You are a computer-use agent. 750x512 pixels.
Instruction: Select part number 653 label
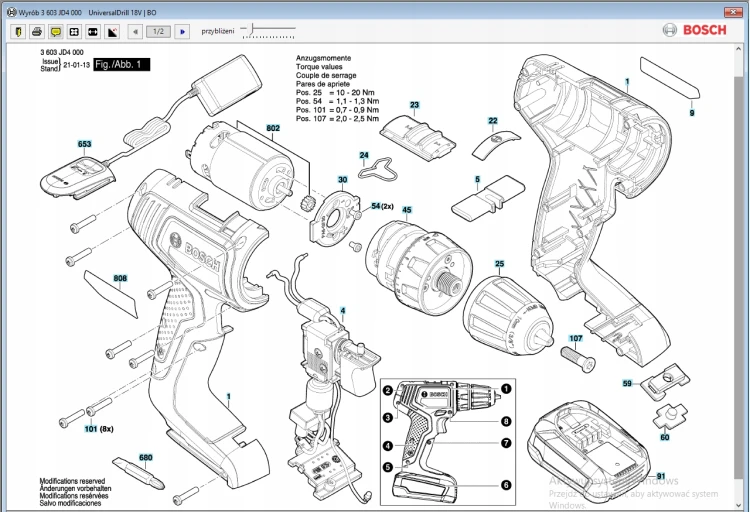tap(84, 144)
